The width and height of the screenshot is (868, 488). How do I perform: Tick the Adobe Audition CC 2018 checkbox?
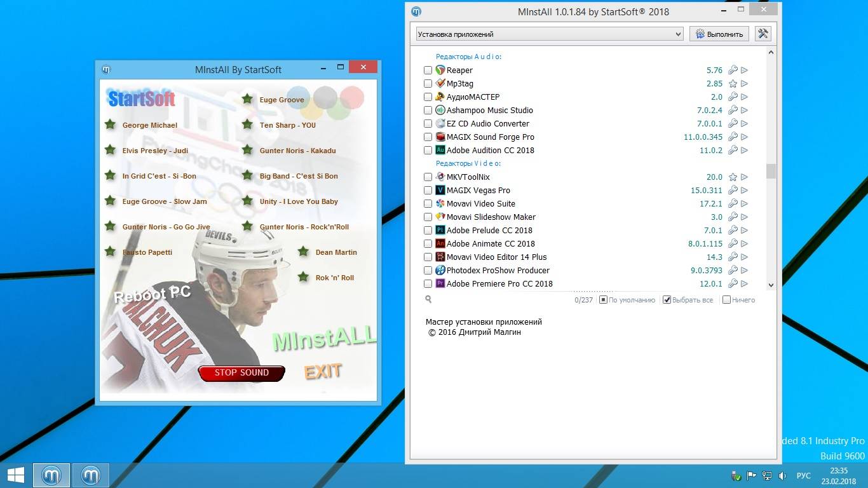(x=428, y=151)
